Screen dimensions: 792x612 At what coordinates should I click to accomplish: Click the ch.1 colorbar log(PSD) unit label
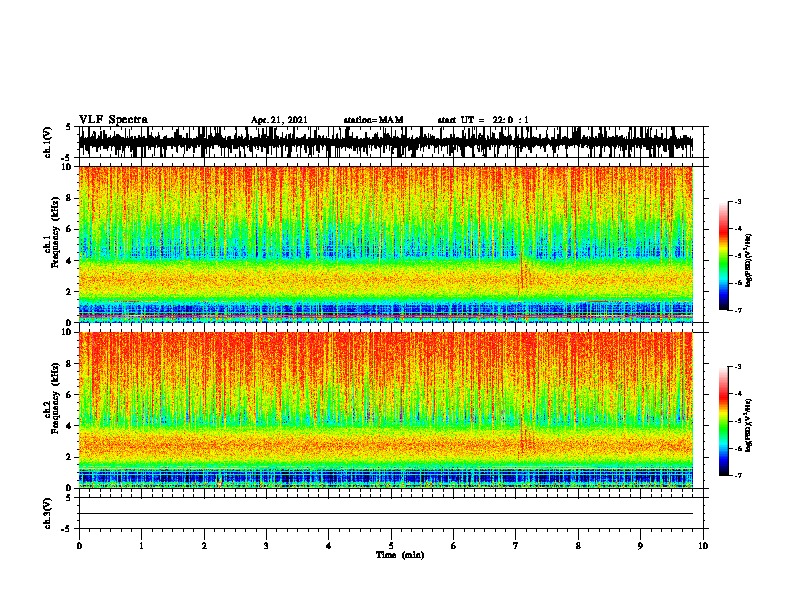(749, 261)
